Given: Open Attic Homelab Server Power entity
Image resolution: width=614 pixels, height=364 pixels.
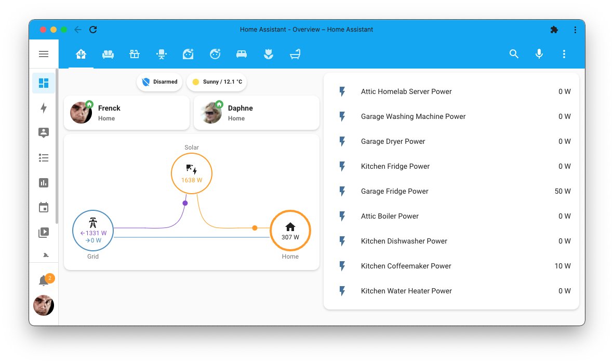Looking at the screenshot, I should click(x=451, y=91).
